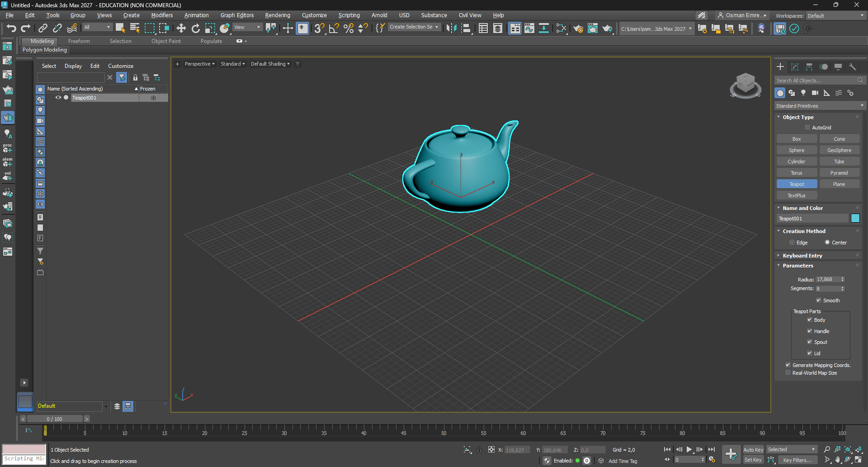Select the Shapes category icon
This screenshot has width=868, height=467.
(792, 93)
